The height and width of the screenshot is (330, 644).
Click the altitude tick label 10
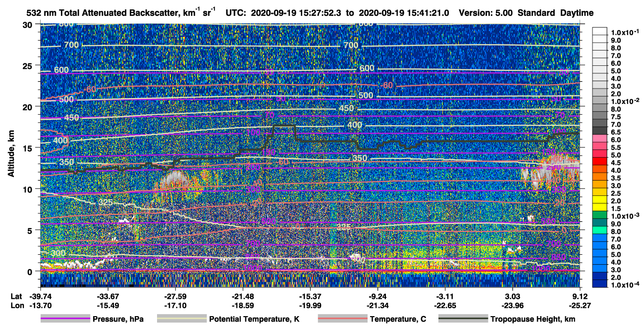click(28, 189)
